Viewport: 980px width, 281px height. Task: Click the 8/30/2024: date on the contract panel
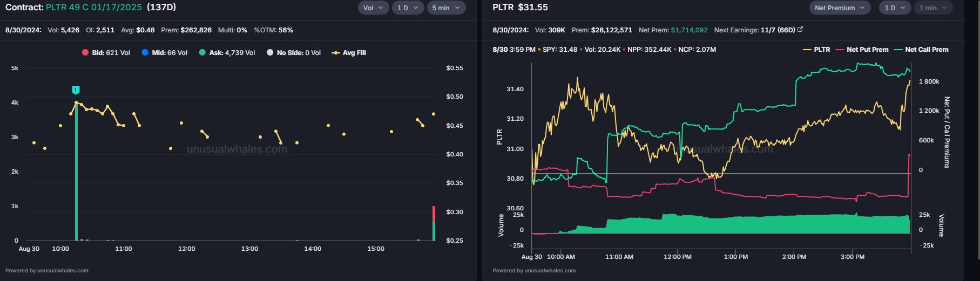(23, 30)
